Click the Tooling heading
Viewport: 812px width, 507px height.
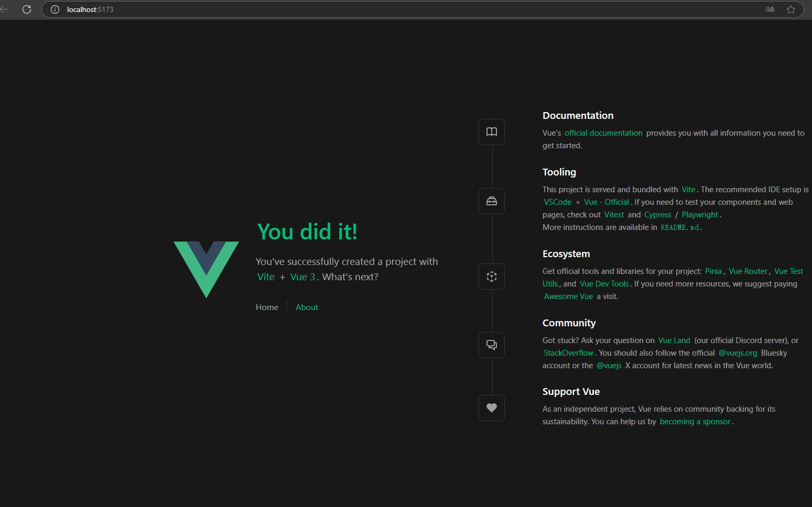tap(559, 172)
